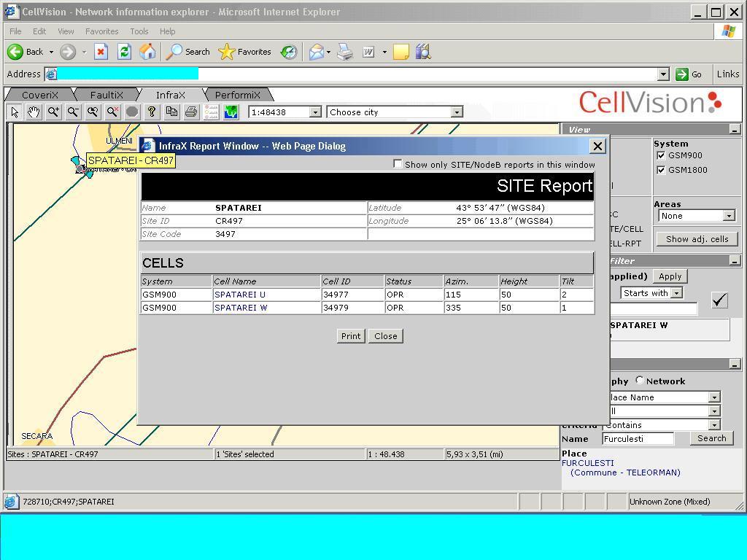Click the Research binoculars toolbar icon
This screenshot has height=560, width=747.
coord(422,52)
